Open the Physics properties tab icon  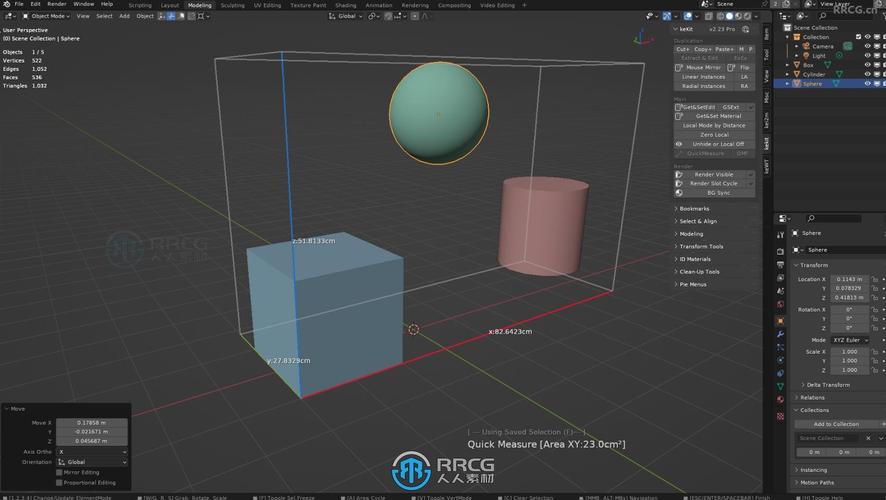click(780, 360)
